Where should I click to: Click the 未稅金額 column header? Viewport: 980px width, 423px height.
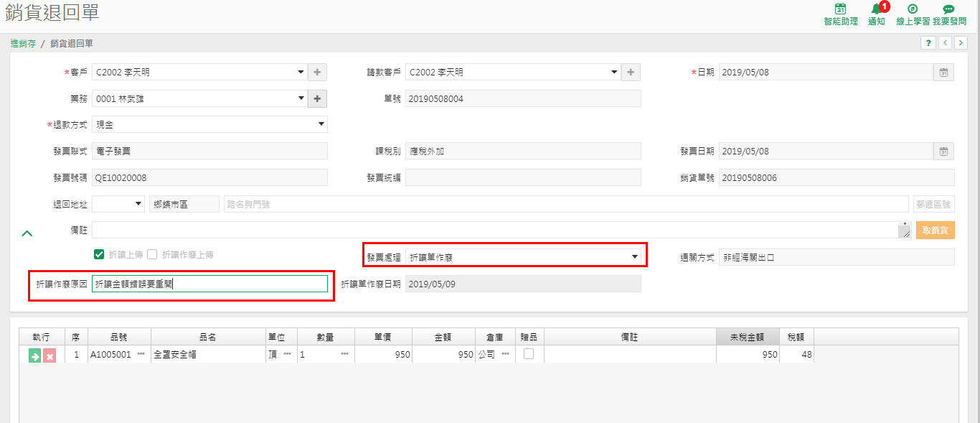pos(747,337)
